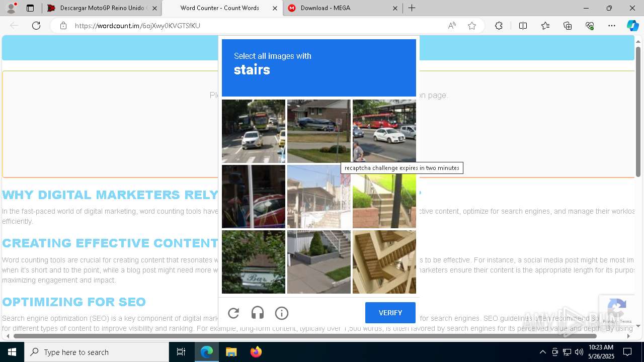644x362 pixels.
Task: Close the Download - MEGA tab
Action: pyautogui.click(x=395, y=8)
